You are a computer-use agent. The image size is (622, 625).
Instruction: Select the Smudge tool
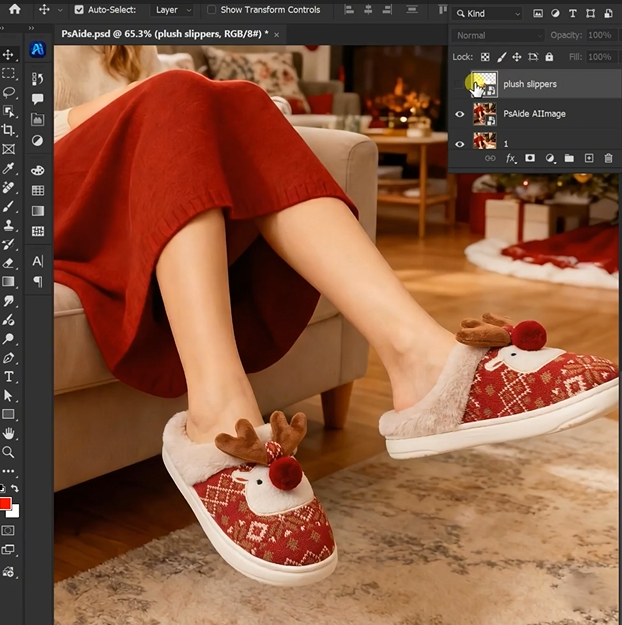point(8,301)
